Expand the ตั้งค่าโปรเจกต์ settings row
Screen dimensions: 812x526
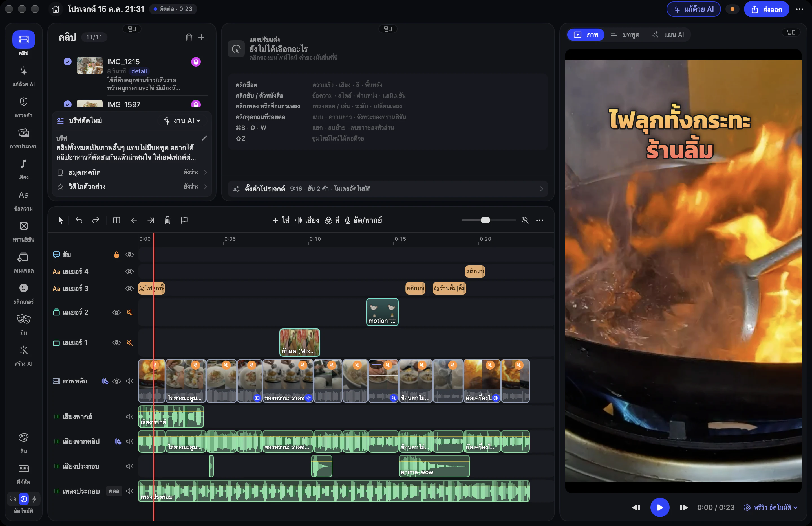tap(388, 189)
